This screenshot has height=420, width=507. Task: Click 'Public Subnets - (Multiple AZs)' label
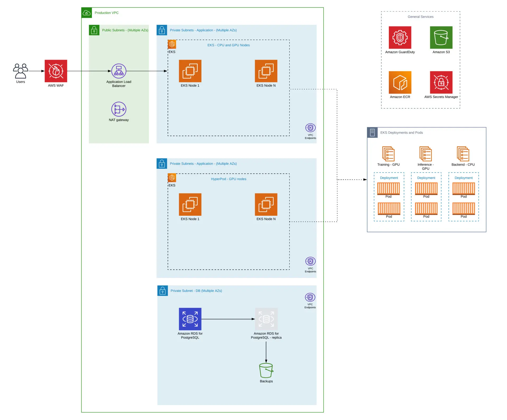(x=125, y=30)
